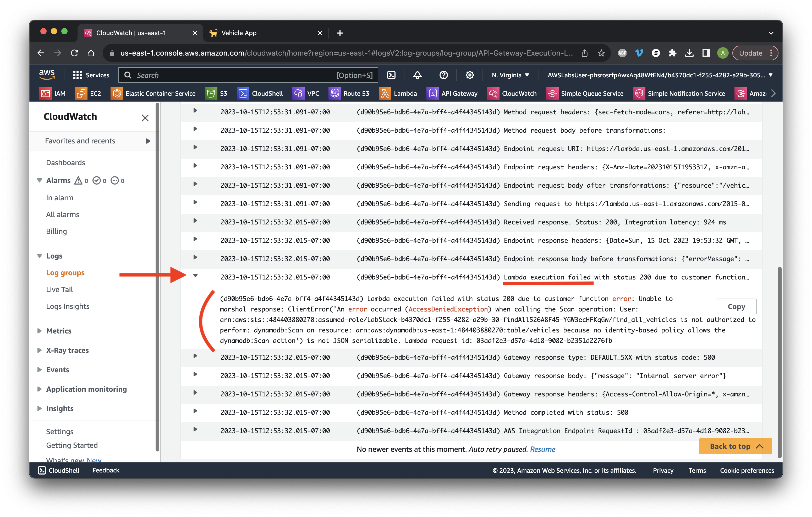Image resolution: width=812 pixels, height=517 pixels.
Task: Reload the browser page
Action: pyautogui.click(x=75, y=53)
